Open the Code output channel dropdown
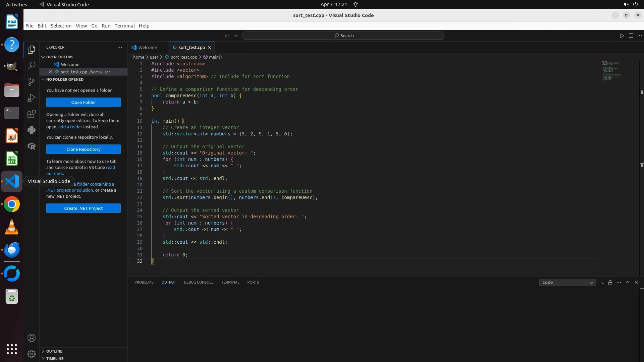Viewport: 644px width, 362px height. pyautogui.click(x=568, y=283)
